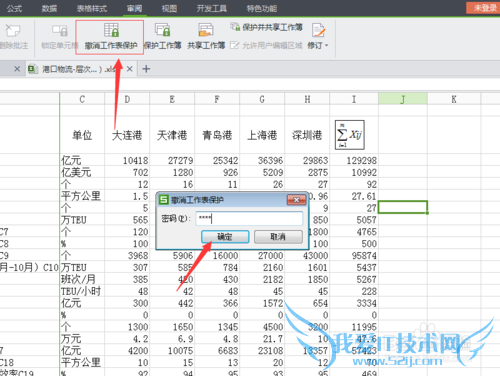Viewport: 500px width, 376px height.
Task: Switch to the 审阅 (Review) tab
Action: [135, 8]
